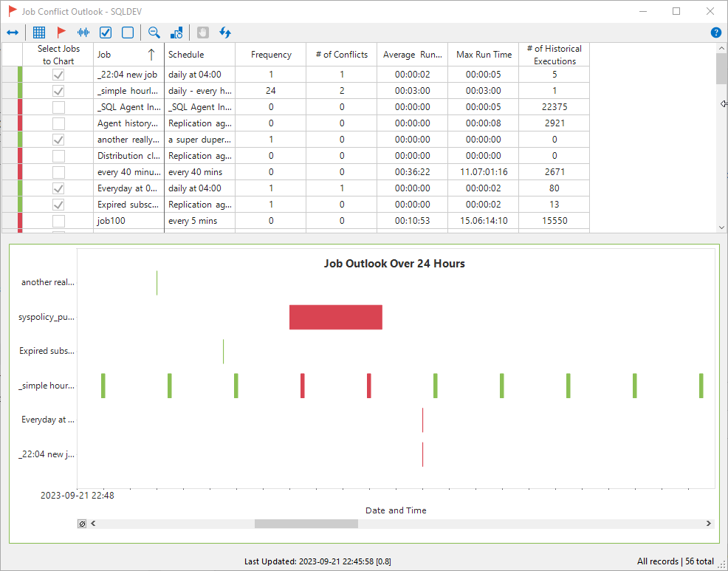Click the empty-box deselect all toolbar icon
The image size is (728, 571).
128,33
